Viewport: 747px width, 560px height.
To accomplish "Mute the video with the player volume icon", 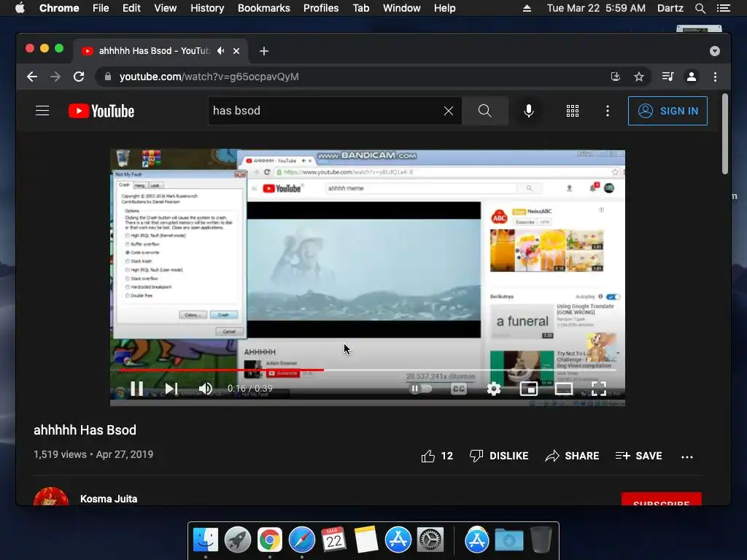I will [206, 389].
